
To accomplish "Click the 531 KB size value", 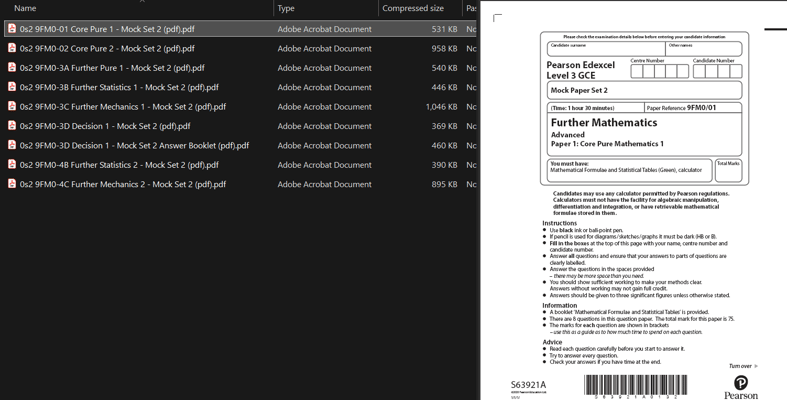I will coord(444,29).
